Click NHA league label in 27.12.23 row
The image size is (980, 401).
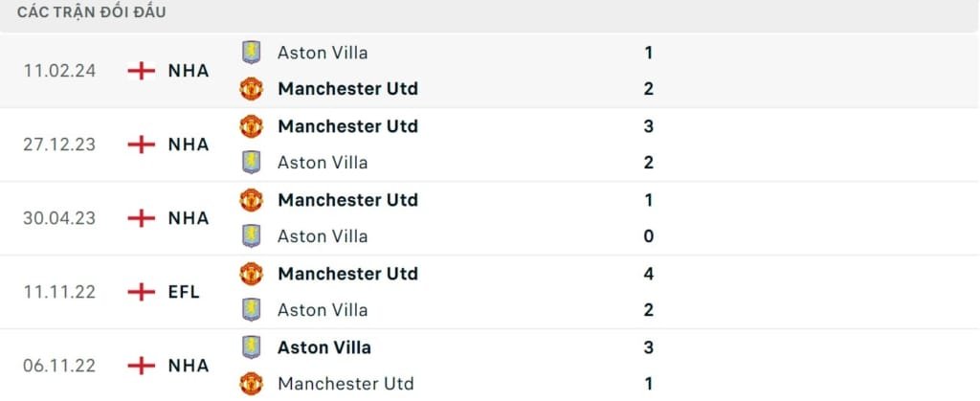tap(188, 145)
